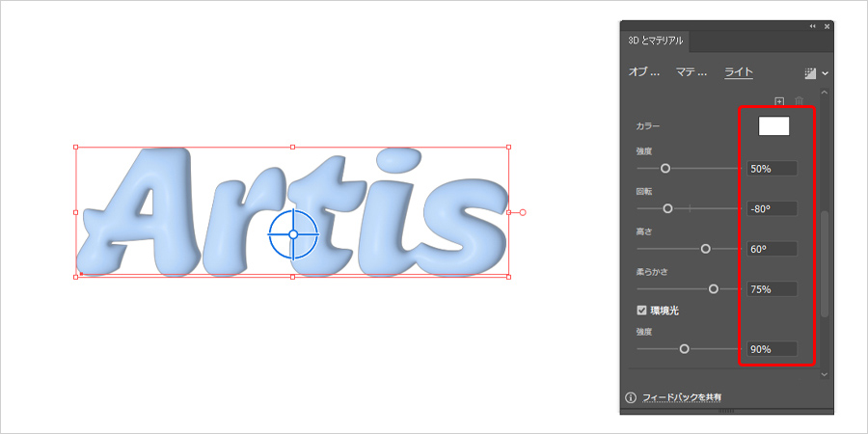Select the ライト tab

(x=739, y=72)
